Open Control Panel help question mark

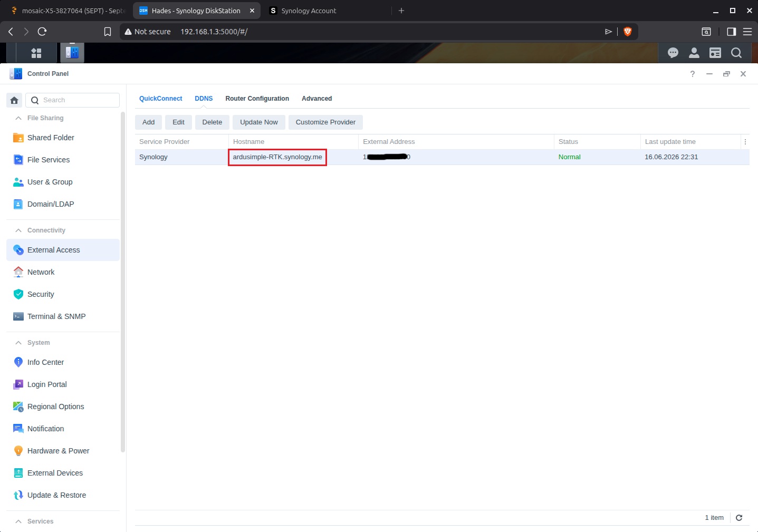[x=693, y=74]
